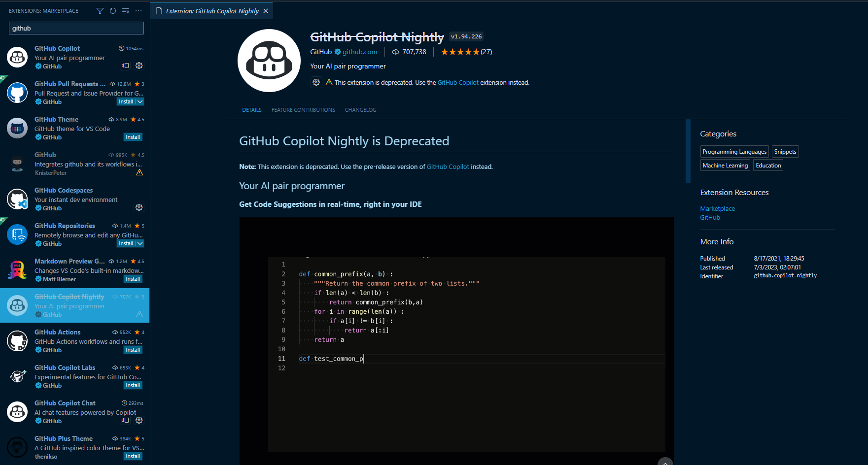Click the large Copilot Nightly logo

tap(269, 61)
